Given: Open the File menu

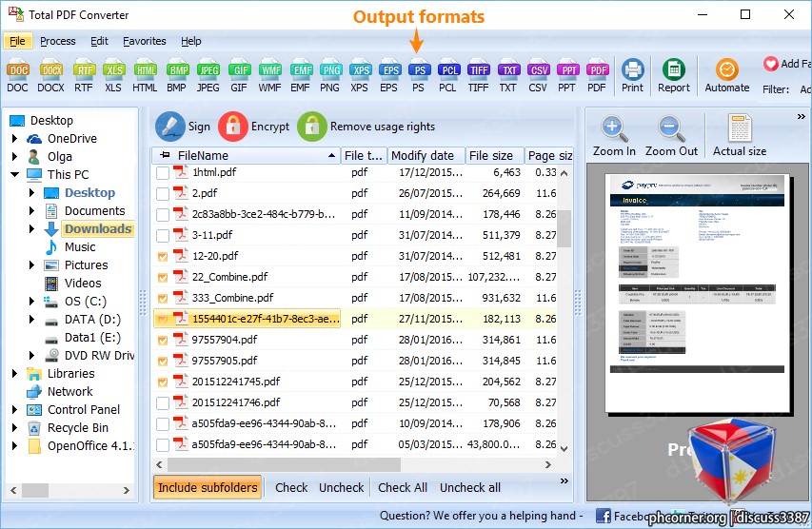Looking at the screenshot, I should [17, 42].
